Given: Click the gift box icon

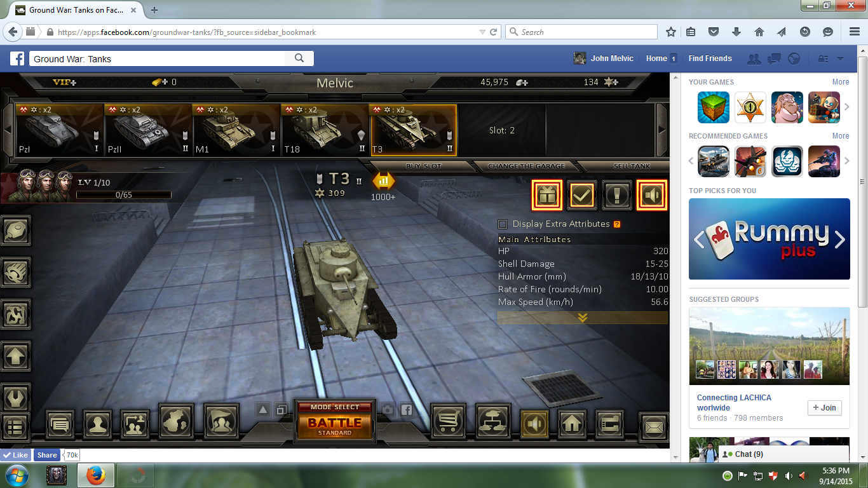Looking at the screenshot, I should (x=546, y=195).
